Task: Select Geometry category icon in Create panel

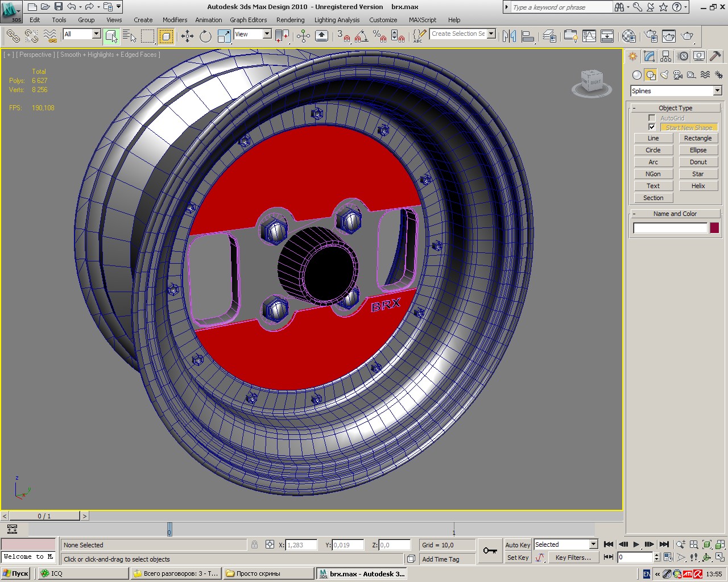Action: coord(637,74)
